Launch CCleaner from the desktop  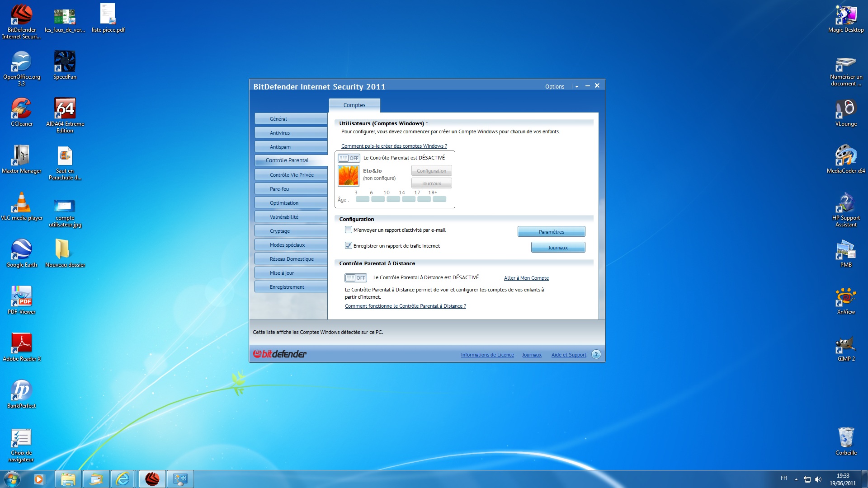coord(22,112)
